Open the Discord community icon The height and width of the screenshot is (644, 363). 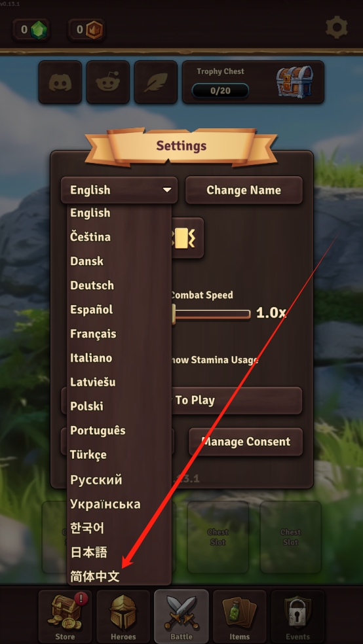tap(60, 82)
